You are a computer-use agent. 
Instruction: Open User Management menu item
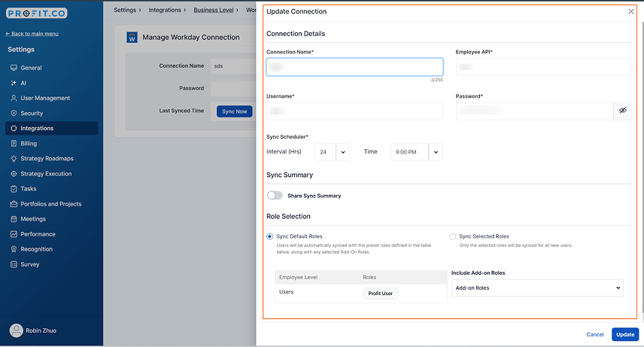click(x=52, y=98)
